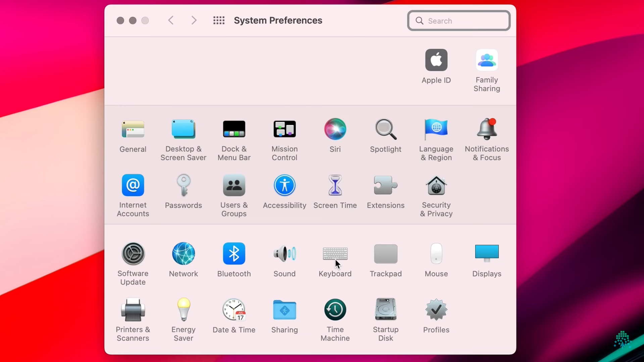Select the Apple ID pane

click(436, 60)
